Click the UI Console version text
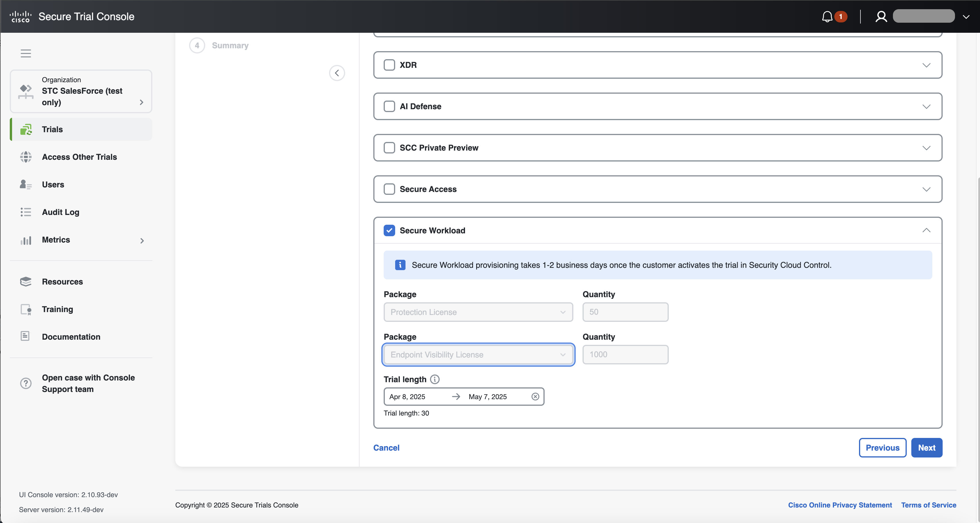The width and height of the screenshot is (980, 523). click(68, 495)
